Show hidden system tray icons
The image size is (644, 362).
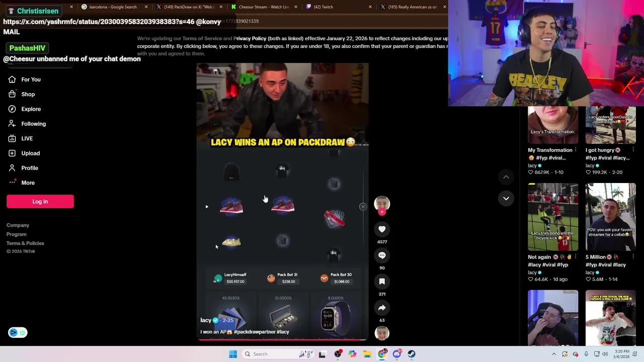tap(554, 354)
